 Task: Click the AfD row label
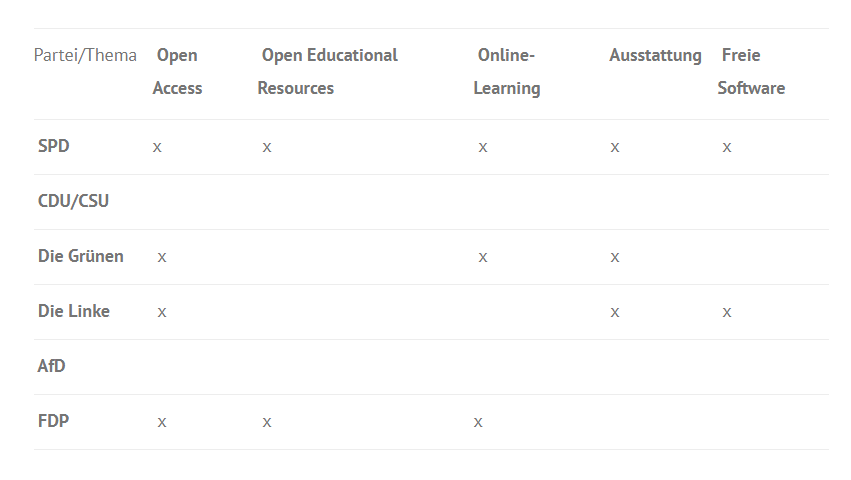pyautogui.click(x=52, y=366)
